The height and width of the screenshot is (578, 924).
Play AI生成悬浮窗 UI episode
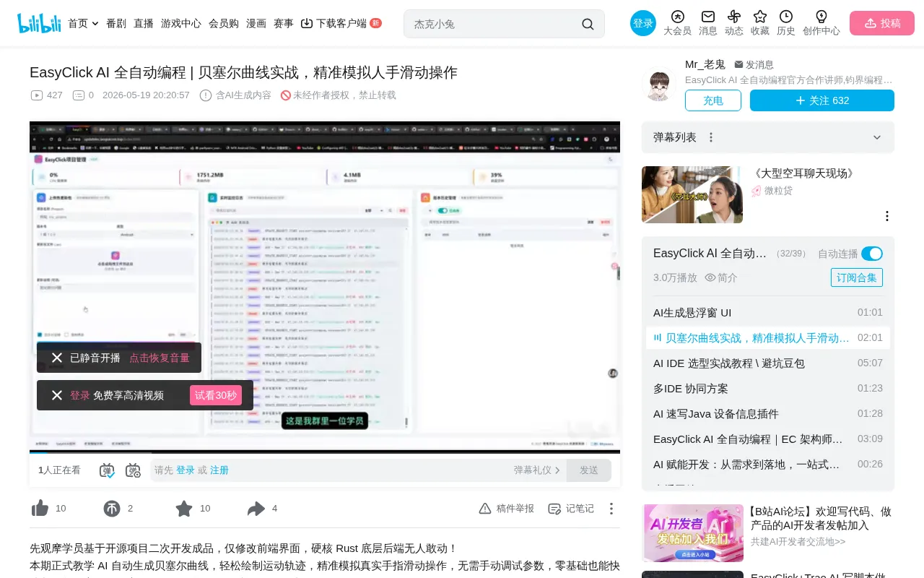tap(768, 312)
